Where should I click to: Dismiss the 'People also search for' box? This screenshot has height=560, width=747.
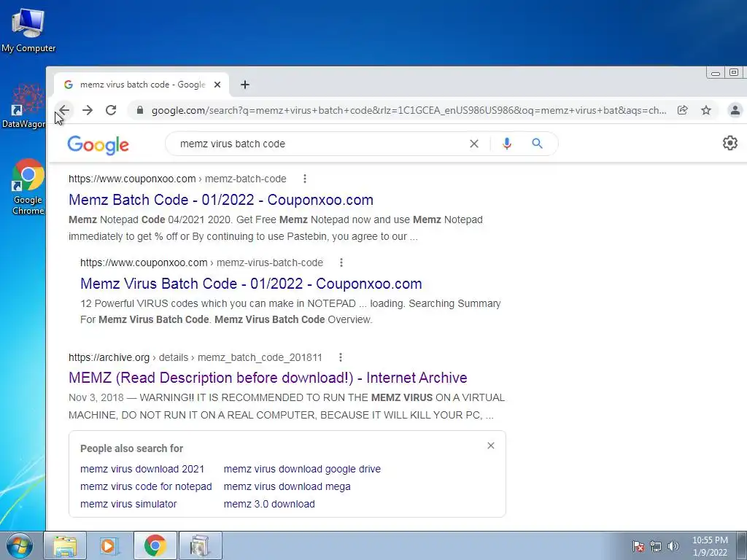(x=491, y=446)
